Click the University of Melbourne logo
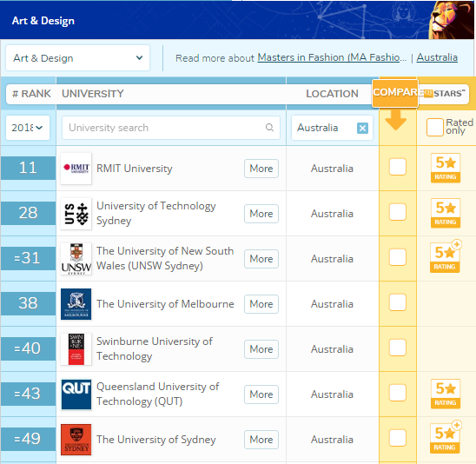This screenshot has width=476, height=464. [x=76, y=304]
